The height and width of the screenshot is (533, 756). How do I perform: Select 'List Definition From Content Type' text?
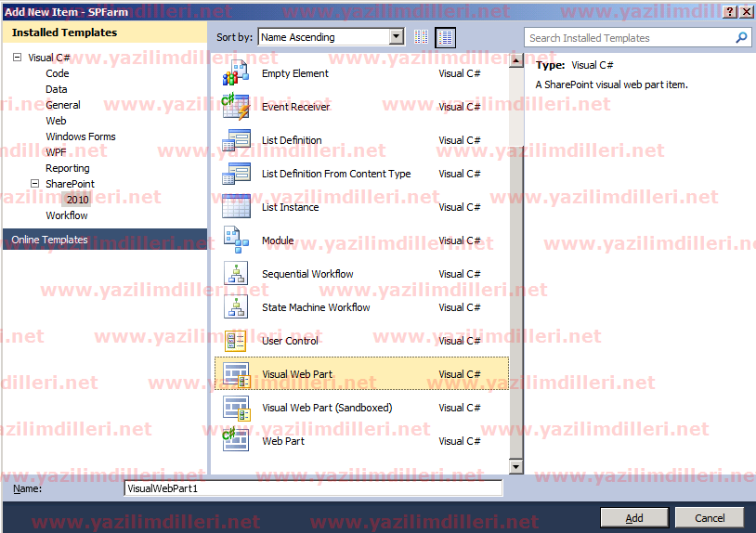(336, 174)
